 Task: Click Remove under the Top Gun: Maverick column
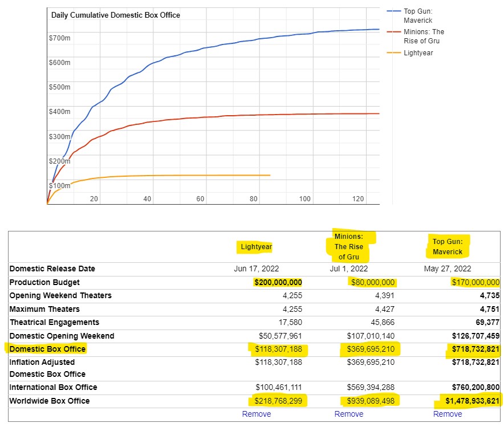pos(448,414)
